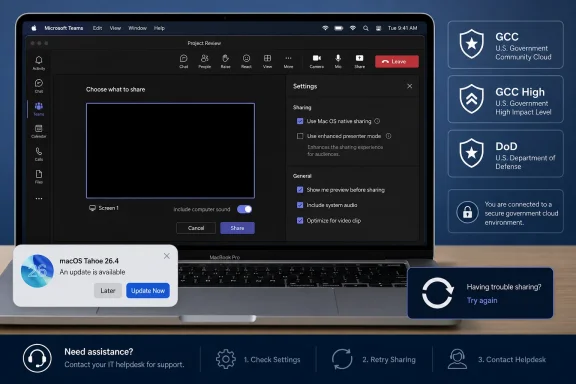The image size is (576, 384).
Task: Click the GCC shield icon
Action: pyautogui.click(x=472, y=44)
